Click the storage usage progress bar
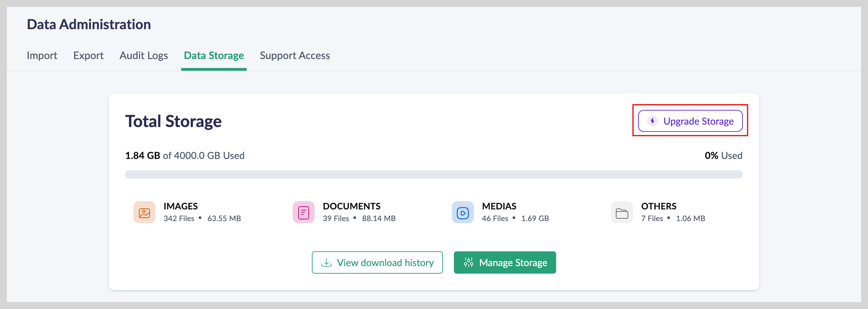The height and width of the screenshot is (309, 868). [434, 174]
